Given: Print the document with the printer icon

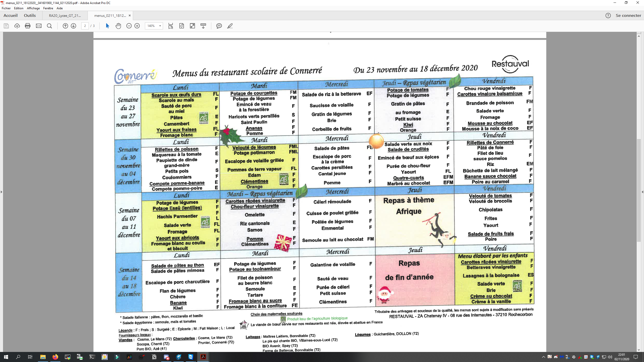Looking at the screenshot, I should pos(28,26).
